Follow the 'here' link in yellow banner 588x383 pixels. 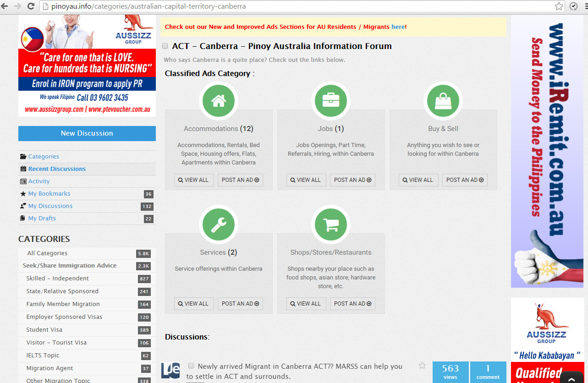398,27
